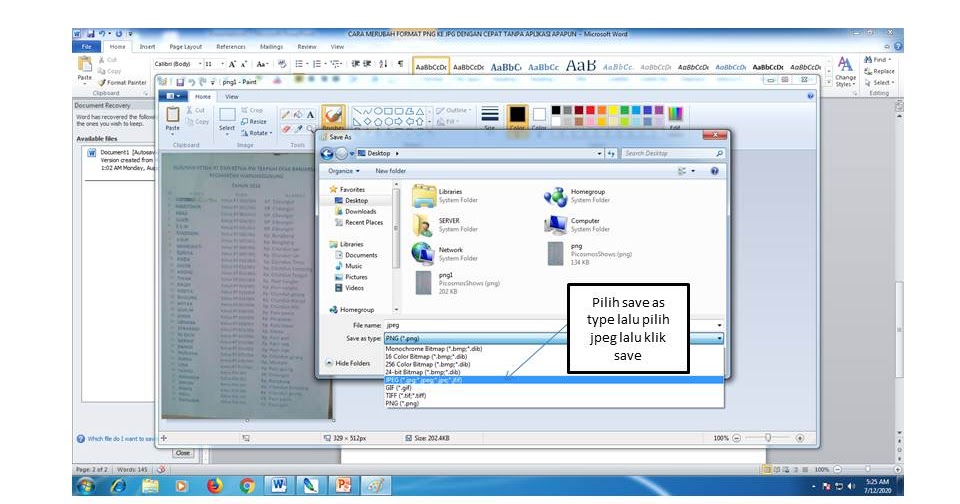This screenshot has height=504, width=960.
Task: Open Calibri (Body) font name dropdown in Word
Action: click(x=200, y=64)
